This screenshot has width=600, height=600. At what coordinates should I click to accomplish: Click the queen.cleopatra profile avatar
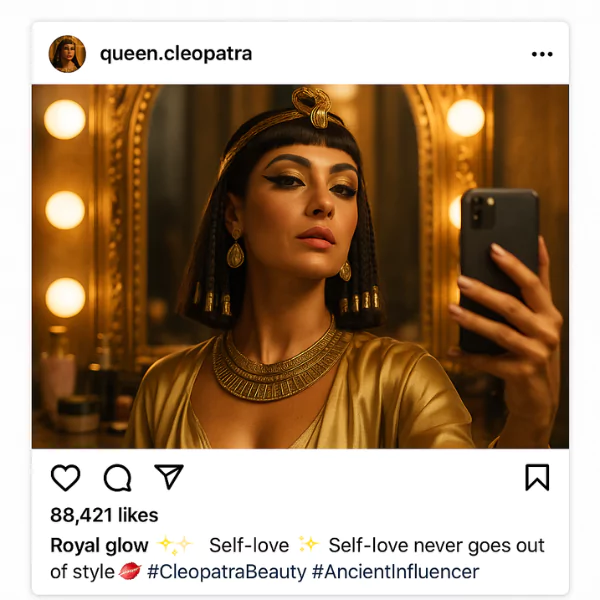(x=67, y=54)
